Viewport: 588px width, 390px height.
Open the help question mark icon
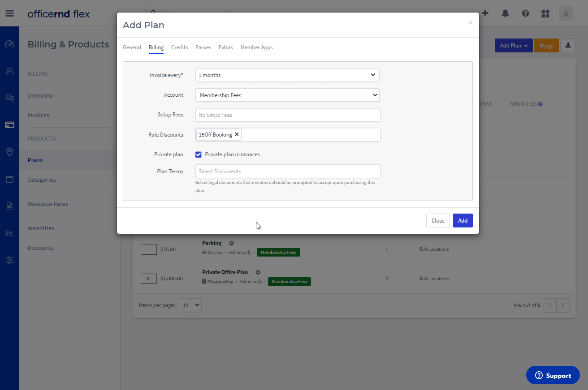[x=525, y=13]
